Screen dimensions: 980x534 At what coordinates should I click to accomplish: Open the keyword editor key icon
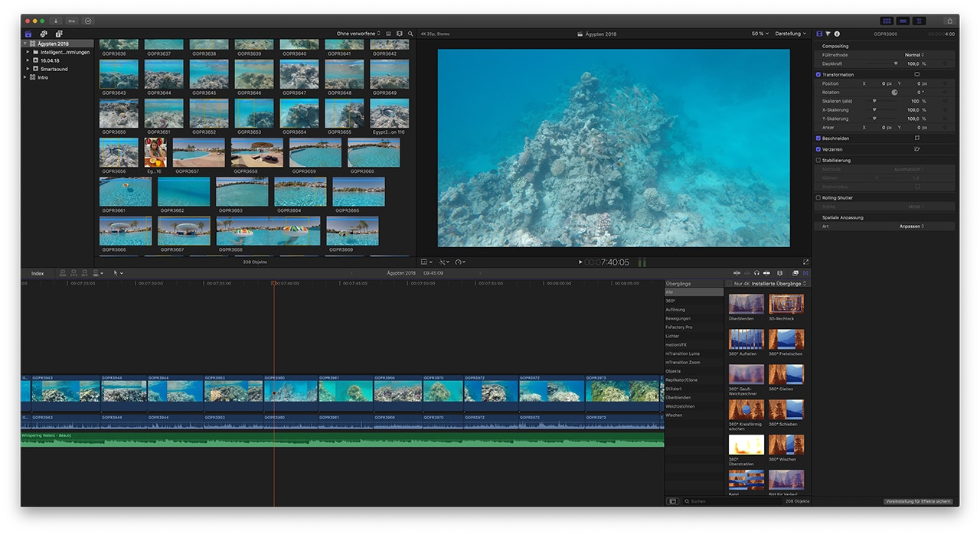click(x=71, y=21)
